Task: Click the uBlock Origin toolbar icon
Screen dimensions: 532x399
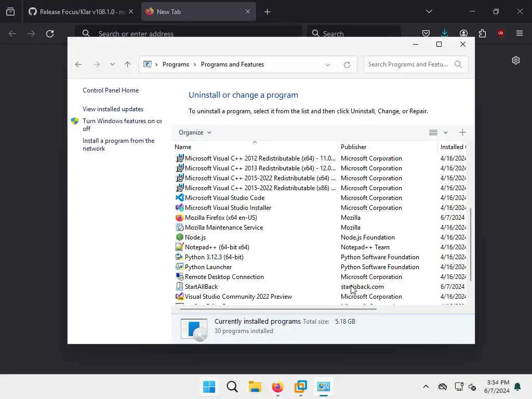Action: tap(500, 33)
